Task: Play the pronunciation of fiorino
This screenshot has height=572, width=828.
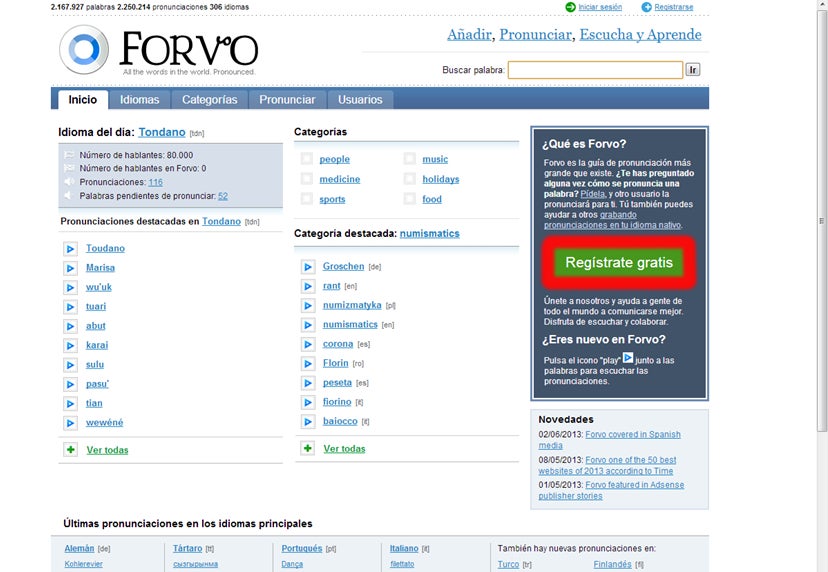Action: [x=308, y=403]
